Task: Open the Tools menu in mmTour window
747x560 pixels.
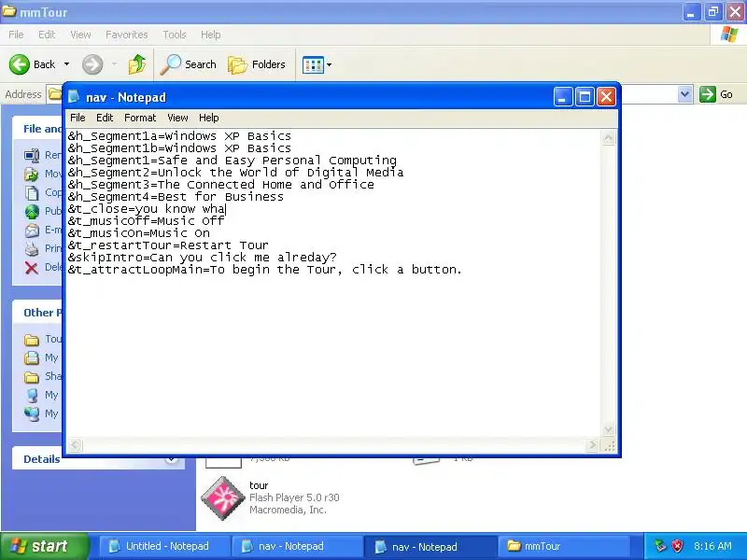Action: click(x=175, y=35)
